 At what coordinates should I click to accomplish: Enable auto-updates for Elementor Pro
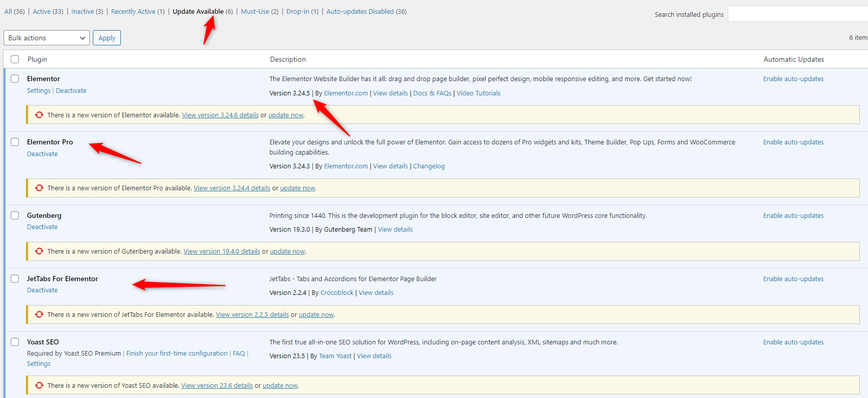[x=793, y=142]
